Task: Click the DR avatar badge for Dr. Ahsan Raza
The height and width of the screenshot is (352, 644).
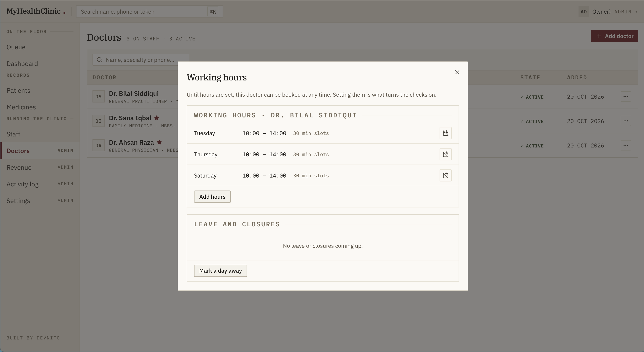Action: 99,145
